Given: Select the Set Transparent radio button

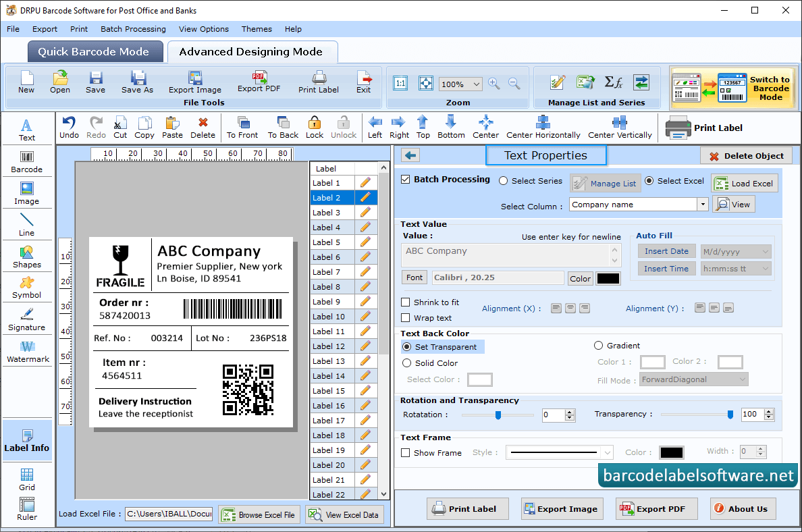Looking at the screenshot, I should point(406,347).
